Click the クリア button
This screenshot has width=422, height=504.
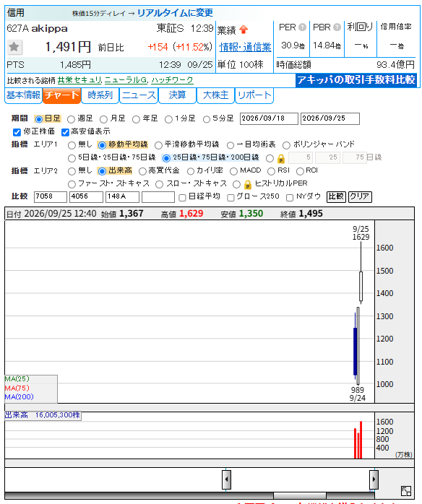361,196
